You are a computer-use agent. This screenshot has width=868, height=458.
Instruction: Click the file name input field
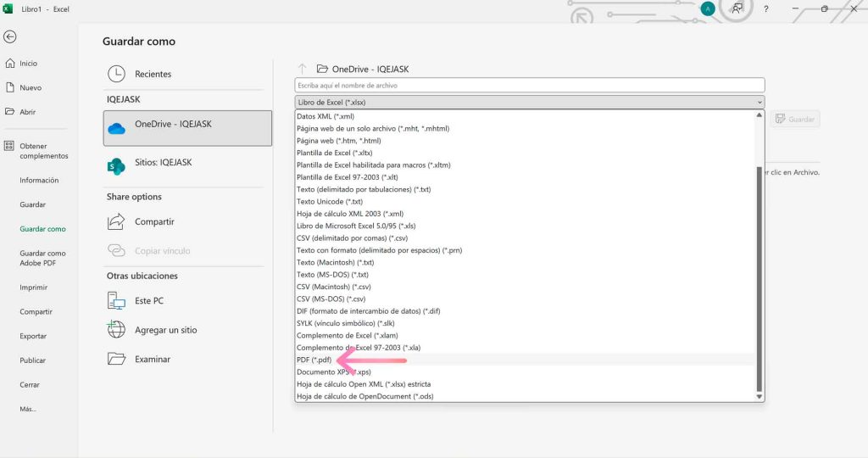pos(530,86)
